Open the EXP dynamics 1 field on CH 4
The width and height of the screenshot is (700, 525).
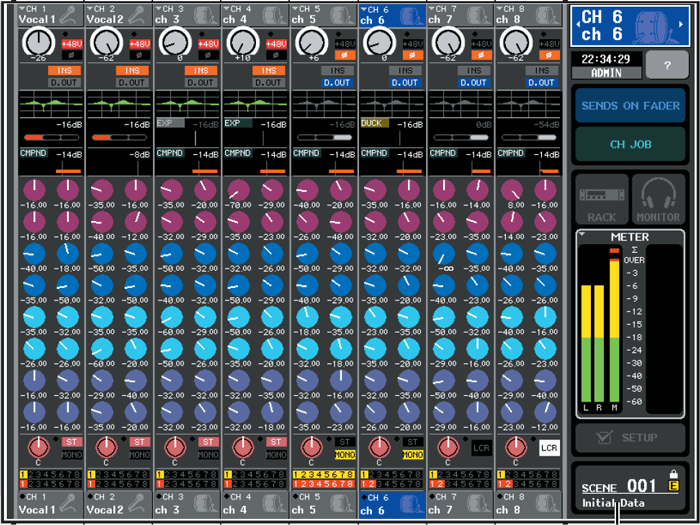click(255, 132)
